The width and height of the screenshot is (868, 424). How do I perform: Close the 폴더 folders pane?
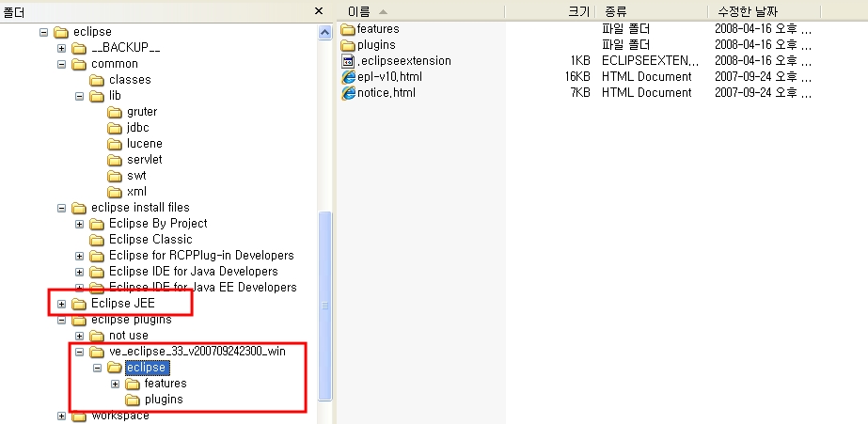[319, 11]
